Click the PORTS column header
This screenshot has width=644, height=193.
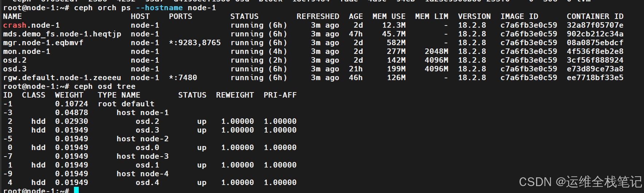click(x=180, y=16)
